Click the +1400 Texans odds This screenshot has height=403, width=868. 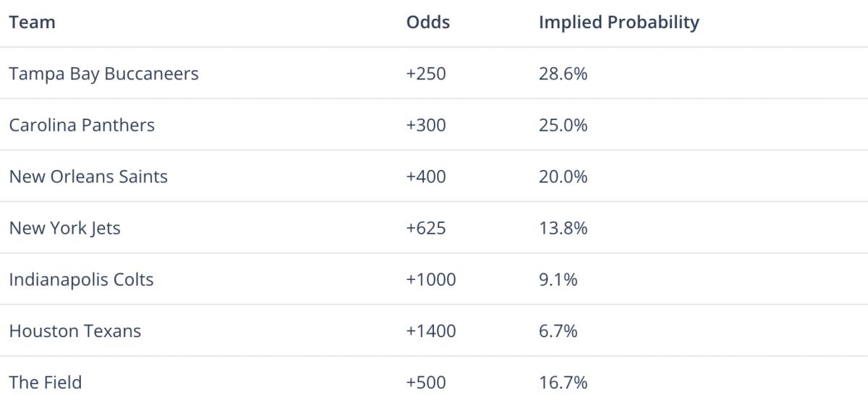click(x=431, y=331)
